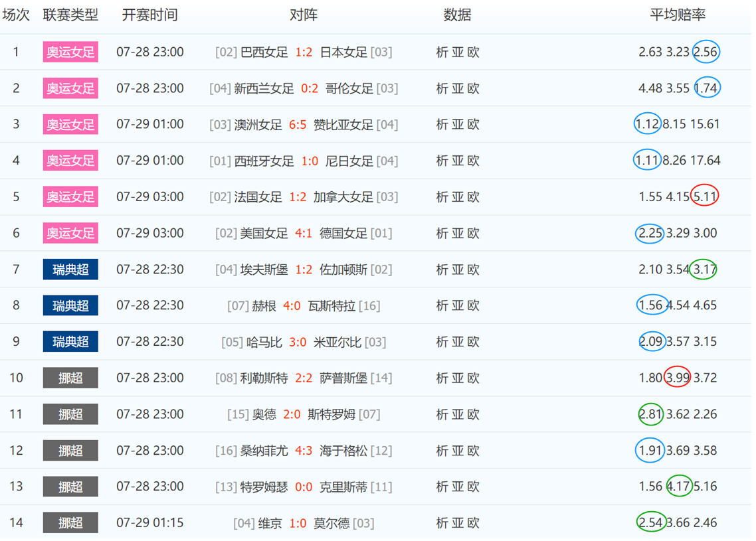Click score 6:5 of 澳洲女足 match
This screenshot has width=756, height=541.
pos(298,124)
